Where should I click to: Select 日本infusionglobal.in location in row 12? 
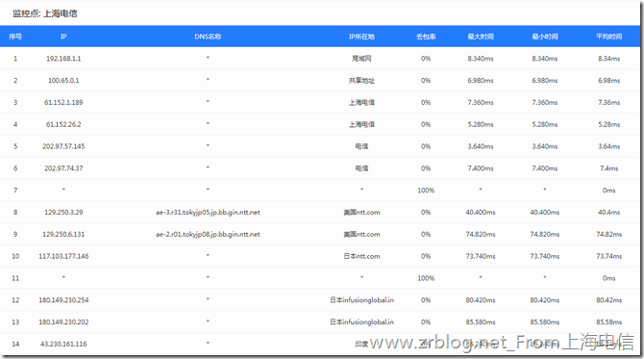(361, 300)
